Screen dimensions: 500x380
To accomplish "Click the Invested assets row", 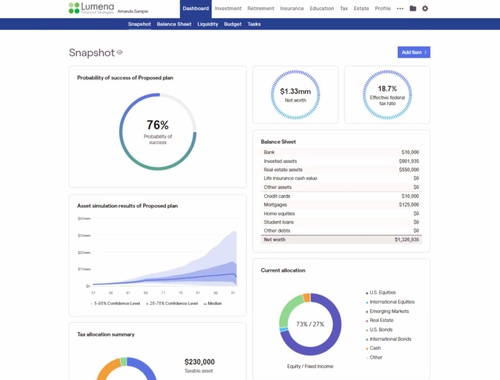I will pos(341,161).
